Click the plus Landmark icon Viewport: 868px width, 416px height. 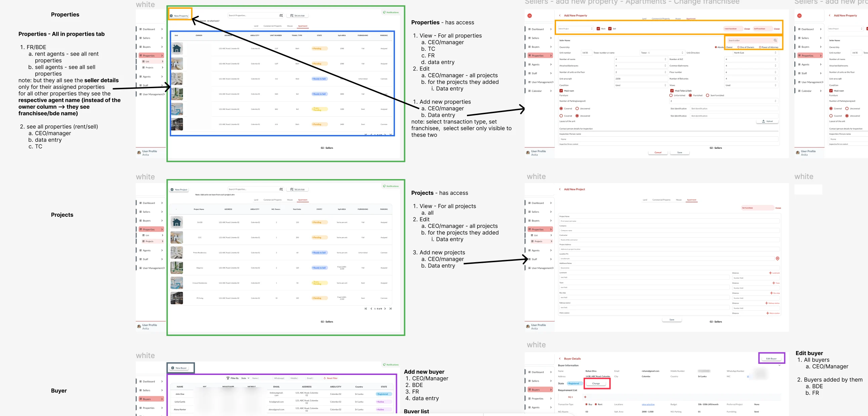coord(771,273)
